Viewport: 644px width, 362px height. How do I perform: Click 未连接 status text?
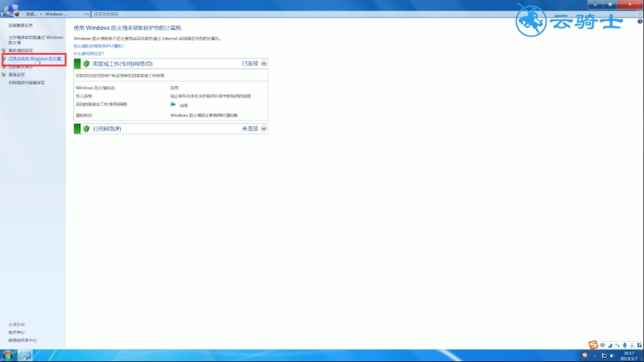(x=250, y=129)
